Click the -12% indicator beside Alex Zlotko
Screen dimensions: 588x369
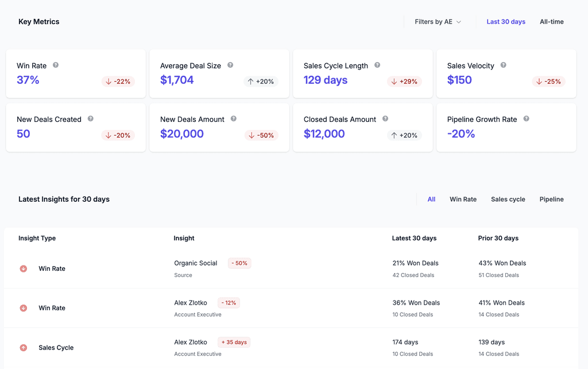[229, 302]
